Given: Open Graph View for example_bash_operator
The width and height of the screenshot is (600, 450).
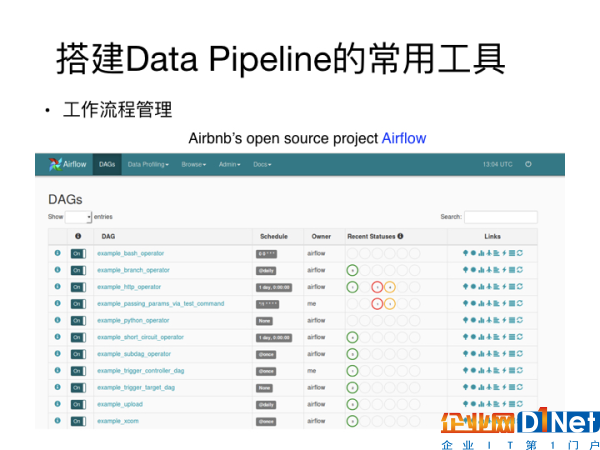Looking at the screenshot, I should coord(473,253).
